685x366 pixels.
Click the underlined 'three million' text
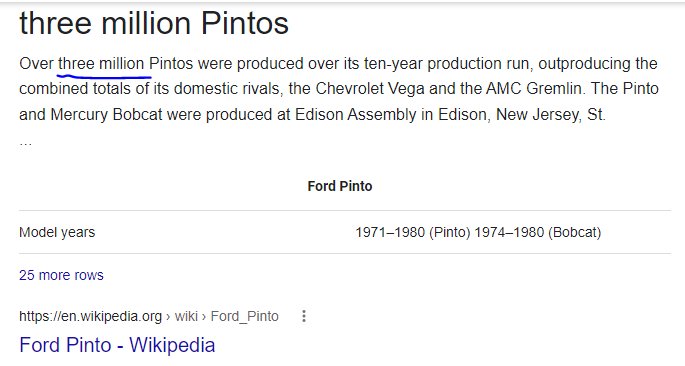pos(101,64)
